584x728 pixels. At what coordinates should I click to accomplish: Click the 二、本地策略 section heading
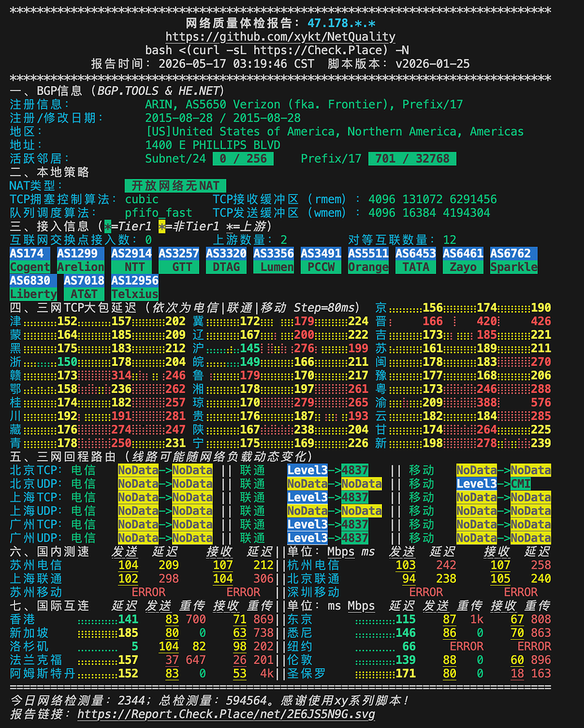[50, 172]
